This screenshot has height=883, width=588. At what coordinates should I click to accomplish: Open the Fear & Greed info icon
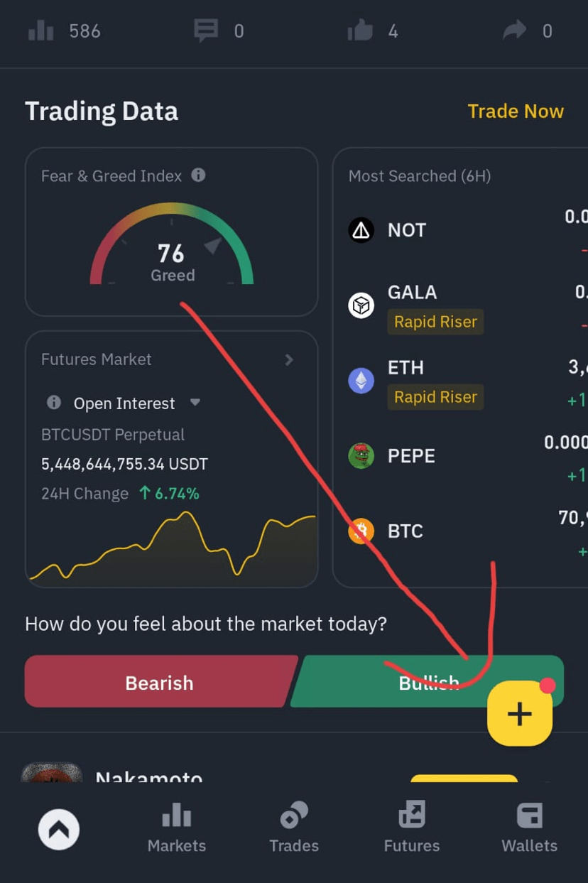[x=199, y=175]
